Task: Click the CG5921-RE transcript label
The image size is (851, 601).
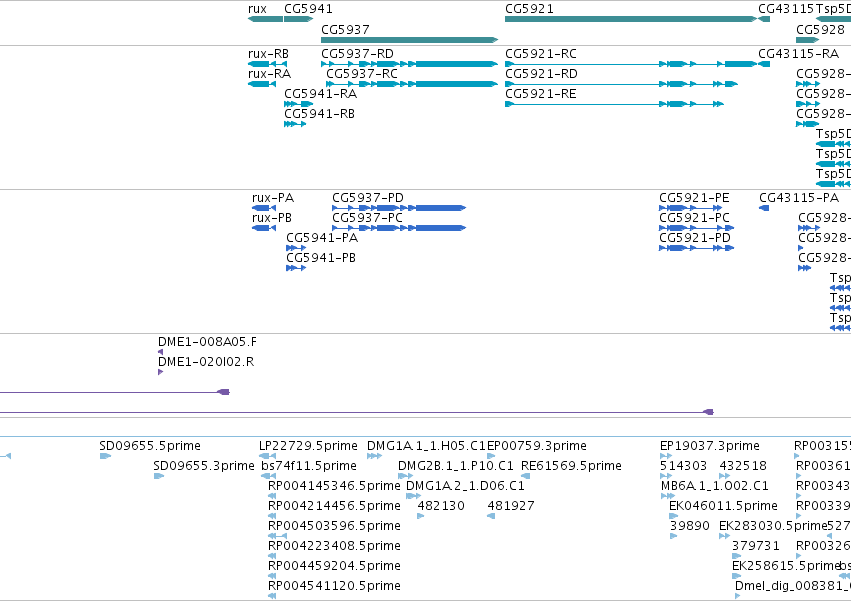Action: tap(541, 94)
